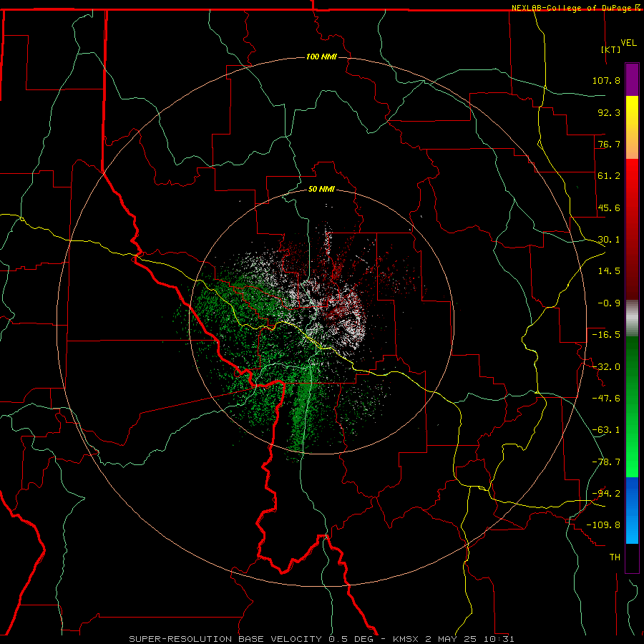Click the -109.8 velocity scale value

(x=603, y=525)
